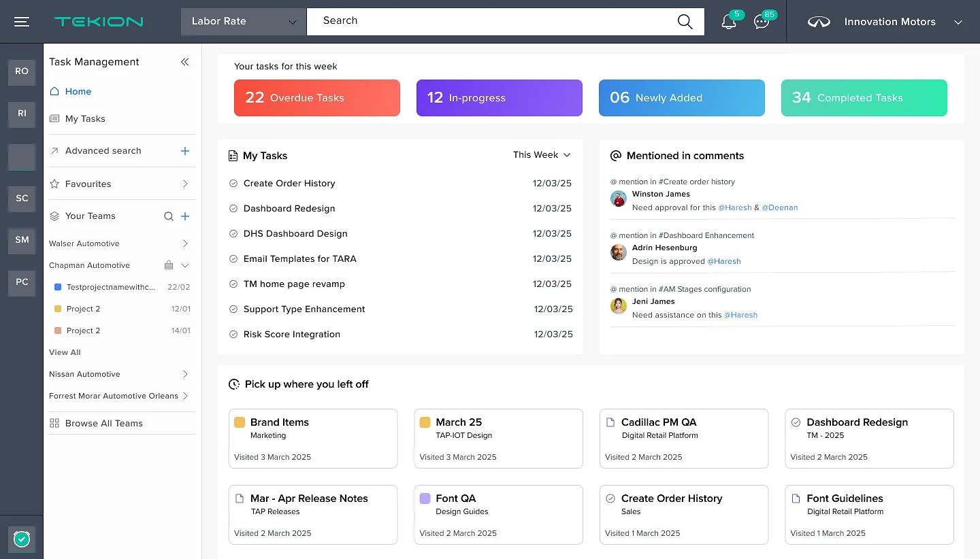The image size is (980, 559).
Task: Click the green checkmark task icon in rail
Action: [22, 539]
